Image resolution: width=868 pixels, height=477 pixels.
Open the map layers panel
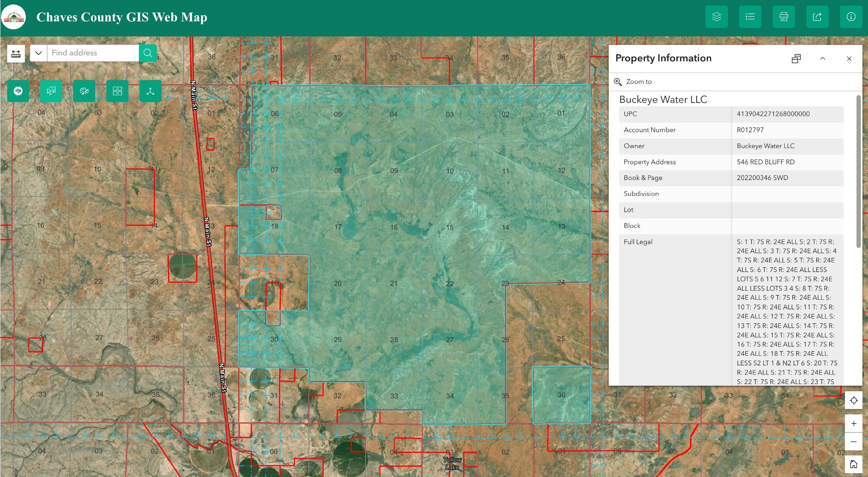pos(716,17)
